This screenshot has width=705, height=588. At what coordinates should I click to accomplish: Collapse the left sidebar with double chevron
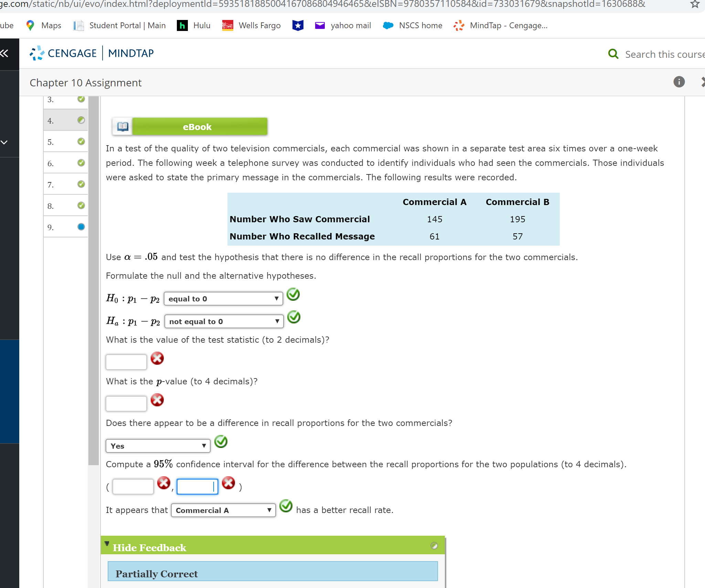tap(4, 53)
